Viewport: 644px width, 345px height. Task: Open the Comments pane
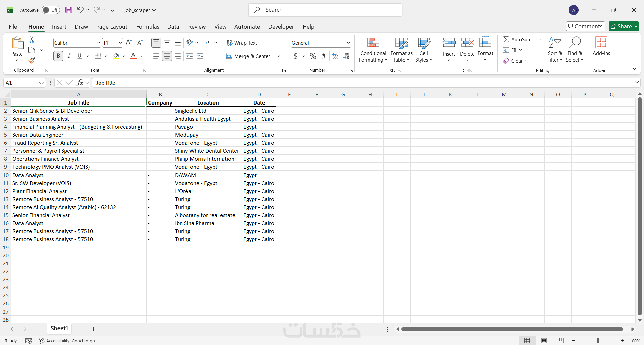(x=585, y=26)
